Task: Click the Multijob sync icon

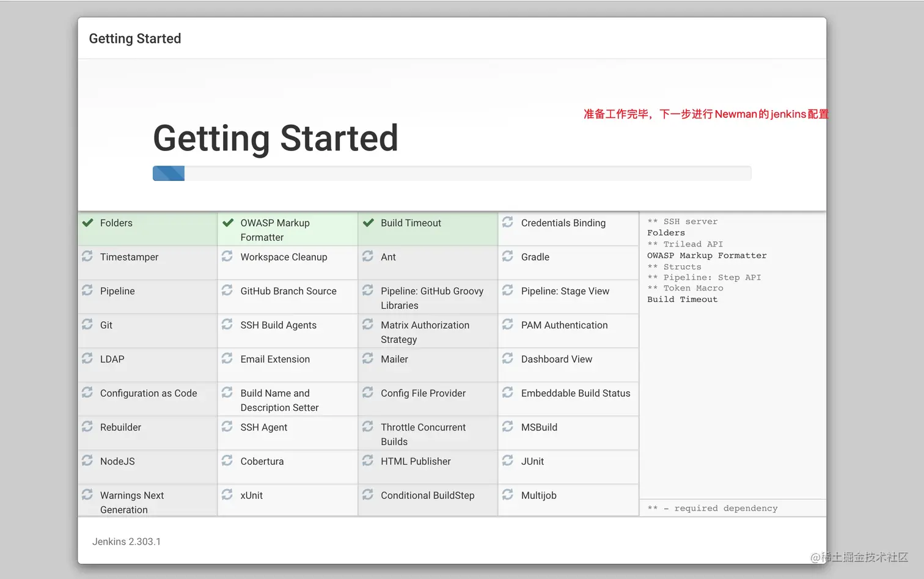Action: click(508, 495)
